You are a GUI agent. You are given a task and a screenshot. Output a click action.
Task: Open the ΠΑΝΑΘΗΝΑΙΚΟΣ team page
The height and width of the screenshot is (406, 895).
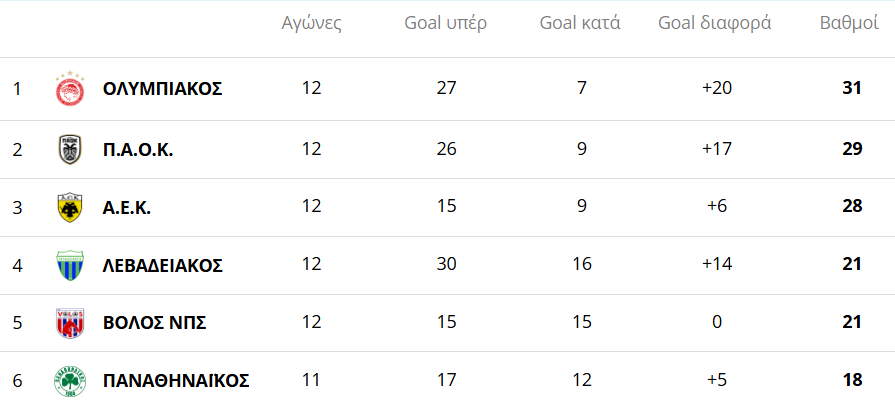[176, 381]
